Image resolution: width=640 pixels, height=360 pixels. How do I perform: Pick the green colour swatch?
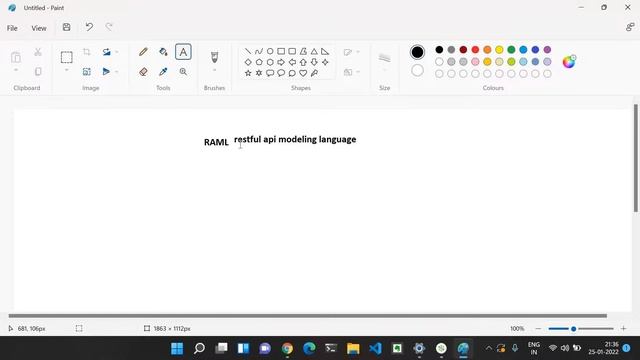(511, 49)
